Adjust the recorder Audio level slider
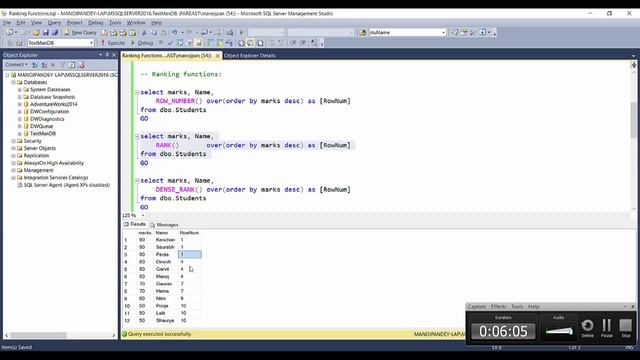 559,331
